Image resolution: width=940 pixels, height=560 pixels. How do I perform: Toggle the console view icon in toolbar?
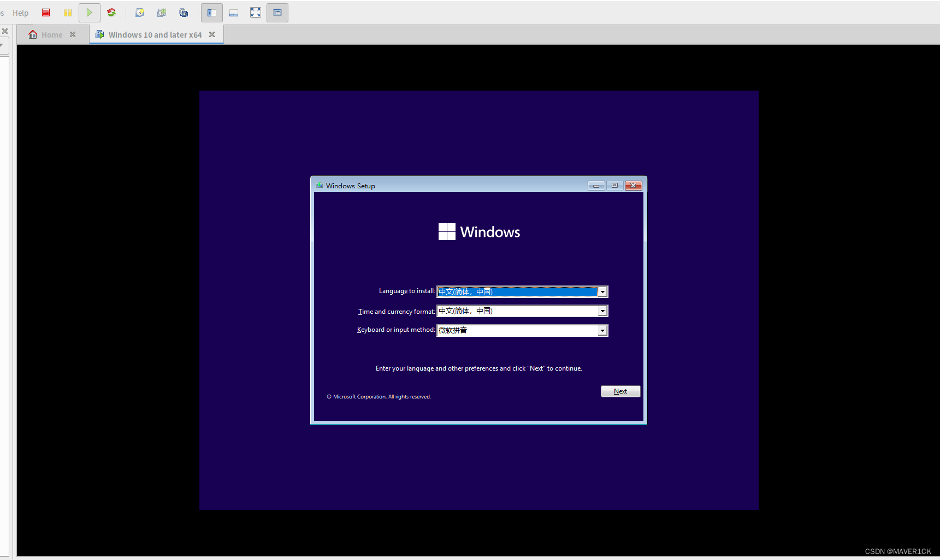[x=277, y=13]
